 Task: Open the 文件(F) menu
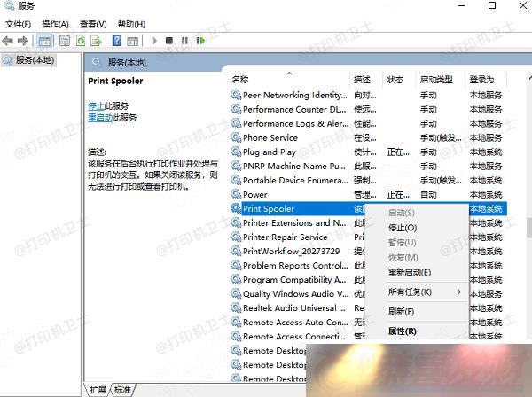(x=18, y=24)
